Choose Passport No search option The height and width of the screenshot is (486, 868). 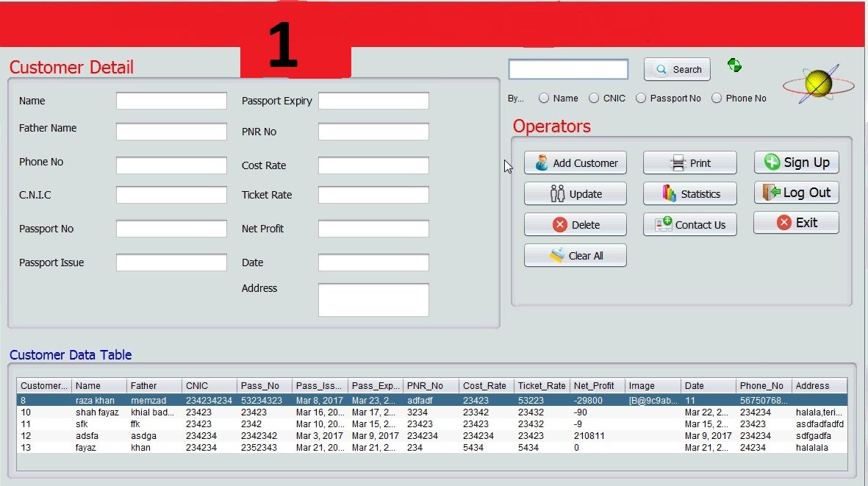coord(640,98)
